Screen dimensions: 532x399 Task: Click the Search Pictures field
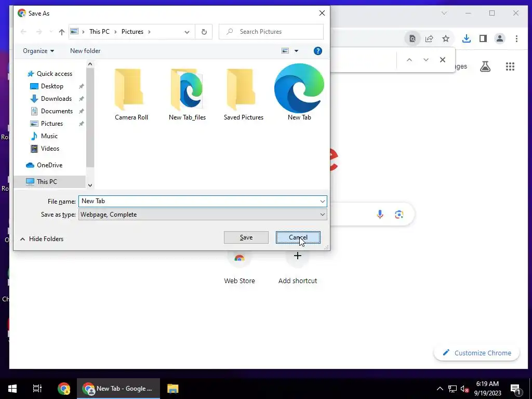(271, 32)
